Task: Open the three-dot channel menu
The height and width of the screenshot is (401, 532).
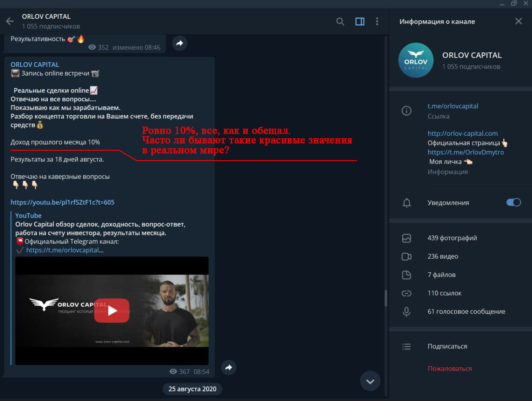Action: 377,21
